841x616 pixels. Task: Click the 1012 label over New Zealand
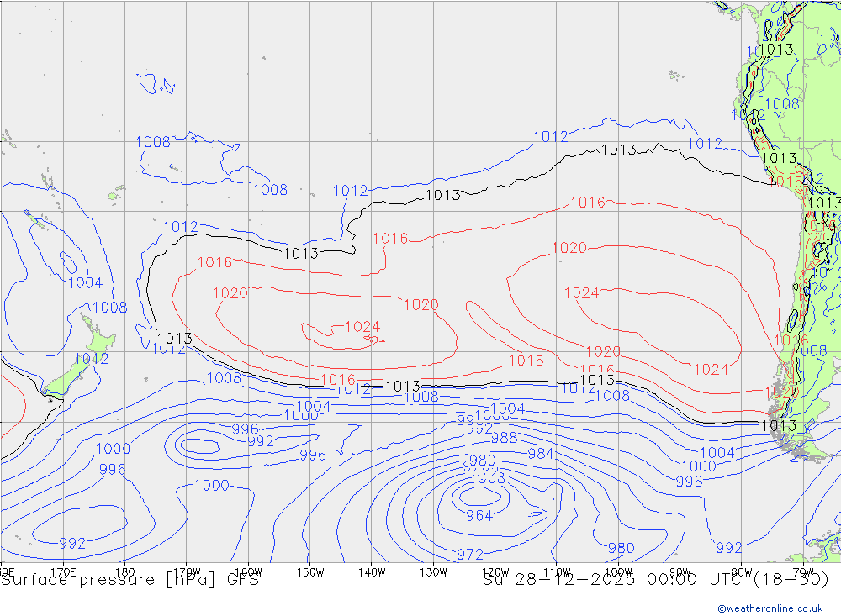[91, 359]
